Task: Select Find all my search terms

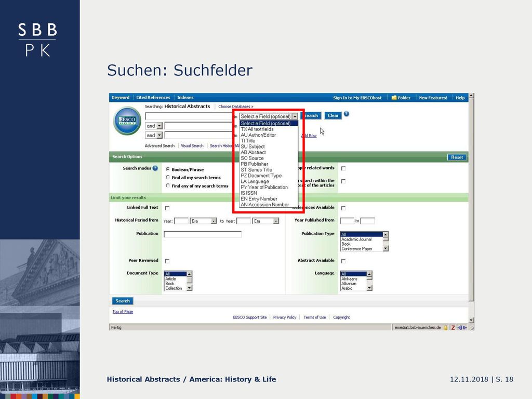Action: 168,177
